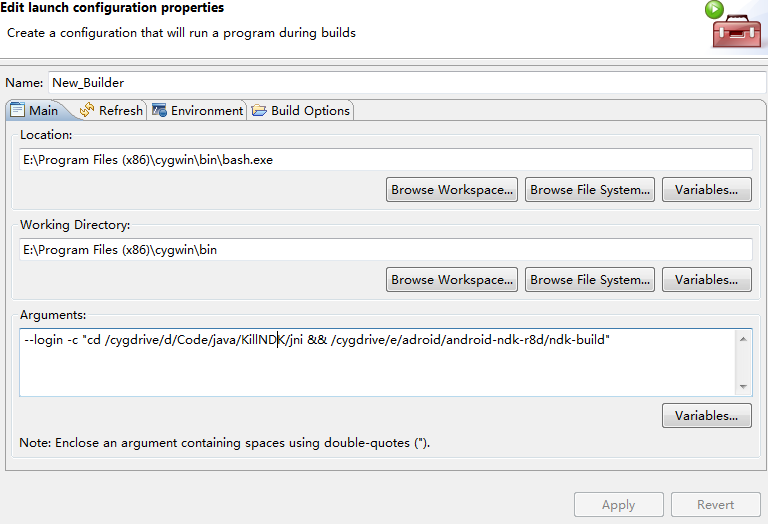Open Variables for the Arguments field
Image resolution: width=768 pixels, height=524 pixels.
(706, 415)
